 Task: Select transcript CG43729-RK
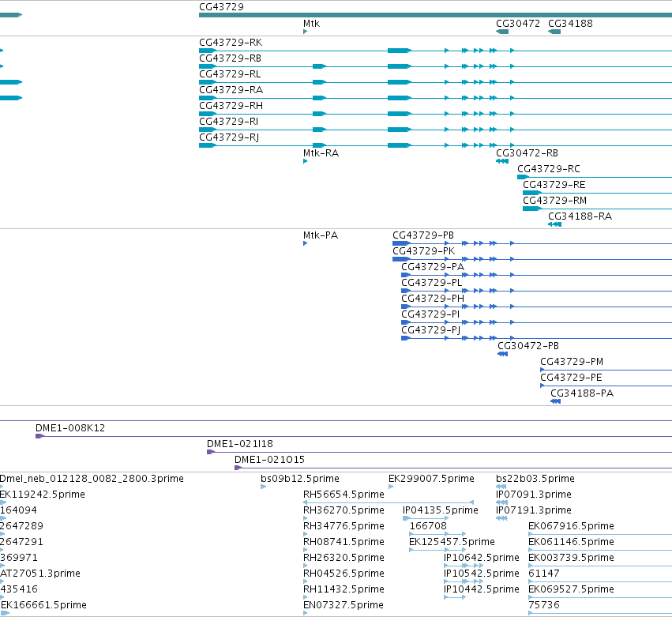click(x=231, y=43)
